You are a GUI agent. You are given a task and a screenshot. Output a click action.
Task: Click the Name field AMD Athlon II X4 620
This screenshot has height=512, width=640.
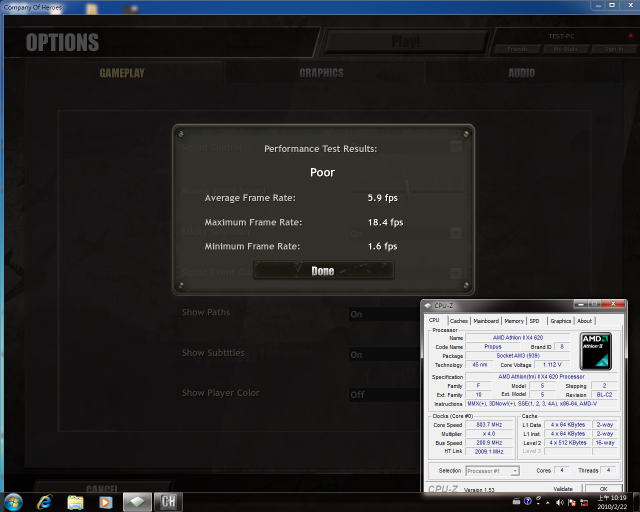pyautogui.click(x=518, y=338)
